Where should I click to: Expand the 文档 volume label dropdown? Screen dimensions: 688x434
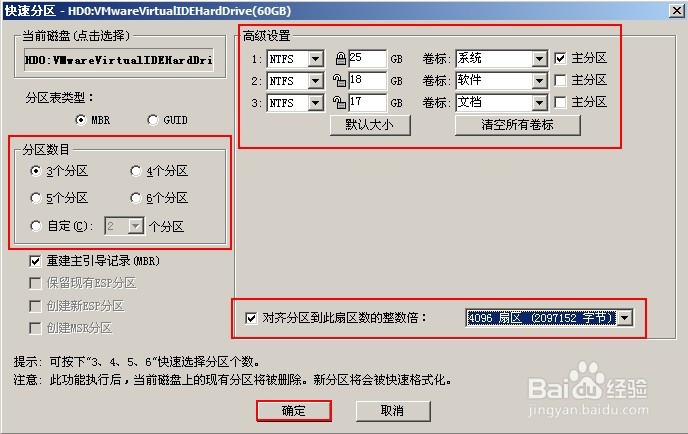(539, 102)
